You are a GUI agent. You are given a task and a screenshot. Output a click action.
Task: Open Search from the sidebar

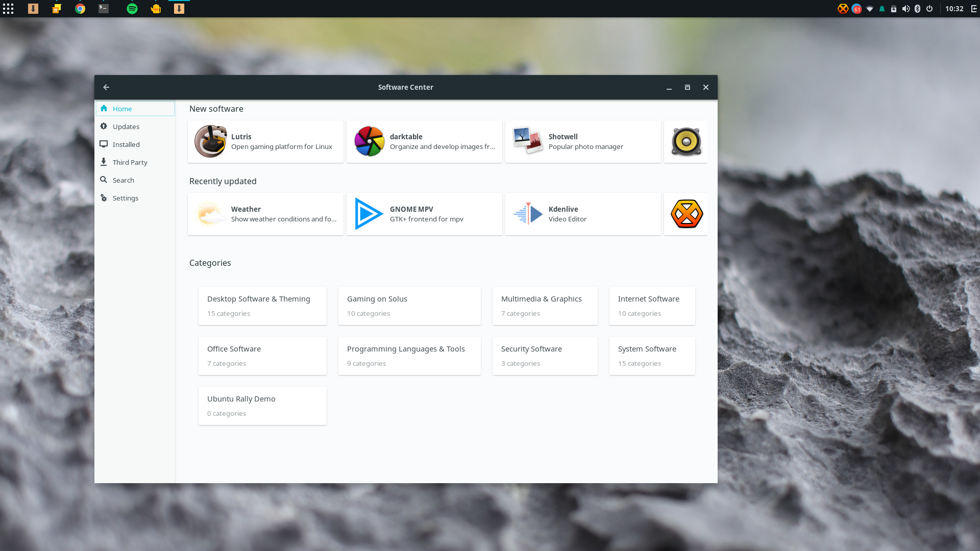(x=135, y=180)
